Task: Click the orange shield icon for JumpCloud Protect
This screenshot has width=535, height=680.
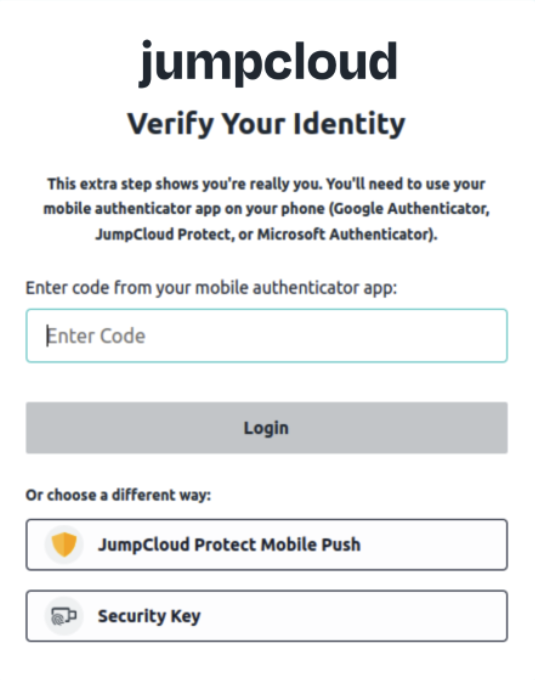Action: 64,544
